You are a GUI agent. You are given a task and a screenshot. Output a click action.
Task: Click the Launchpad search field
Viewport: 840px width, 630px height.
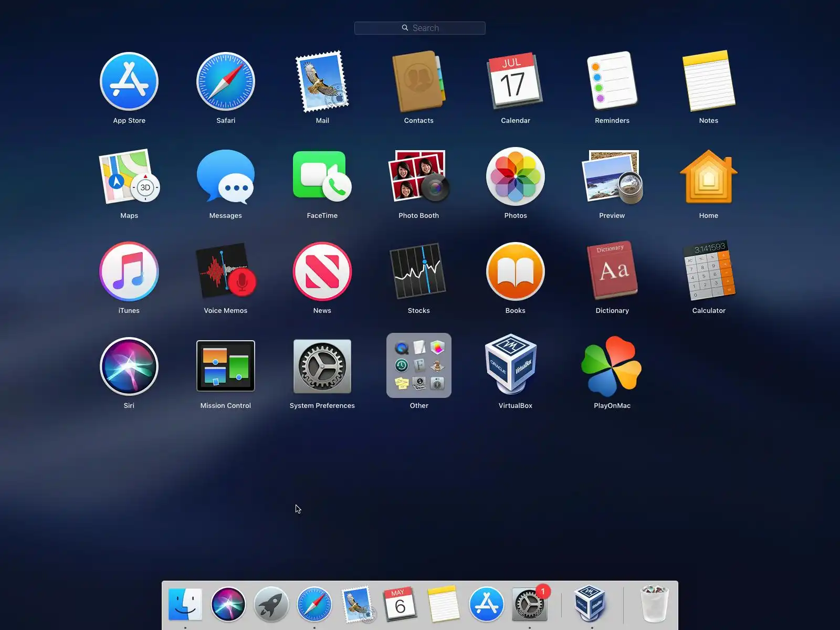click(x=419, y=28)
